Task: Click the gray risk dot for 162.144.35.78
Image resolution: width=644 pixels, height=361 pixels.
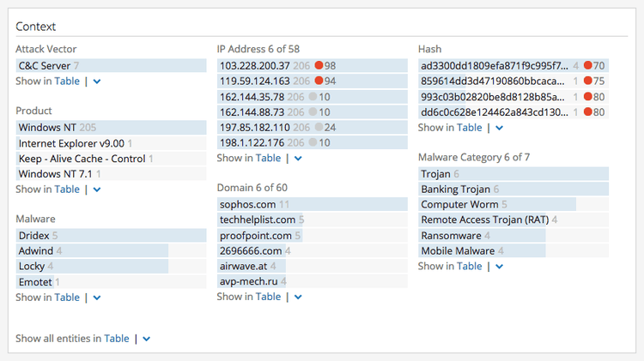Action: point(313,96)
